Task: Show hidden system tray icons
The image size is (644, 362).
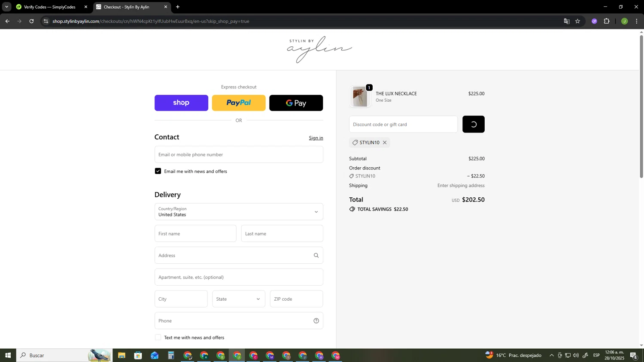Action: pos(552,355)
